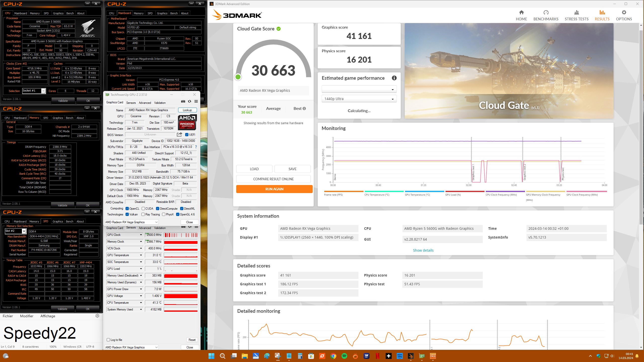Enable the Log to file checkbox
644x362 pixels.
click(x=108, y=340)
